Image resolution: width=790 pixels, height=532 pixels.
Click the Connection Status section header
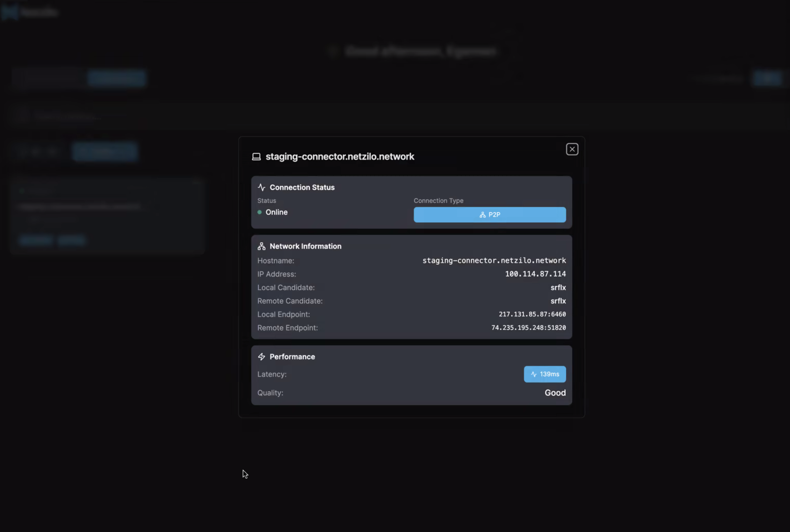pos(302,187)
